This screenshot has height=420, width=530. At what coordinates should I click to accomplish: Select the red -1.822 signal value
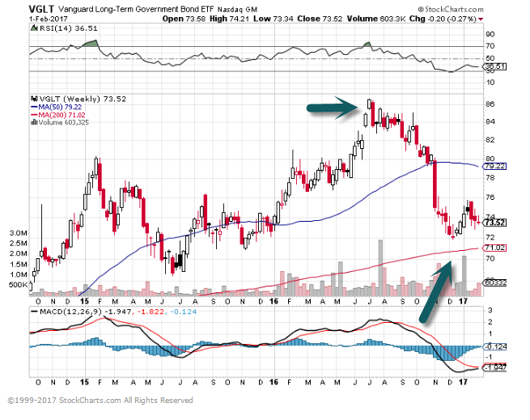click(x=151, y=312)
